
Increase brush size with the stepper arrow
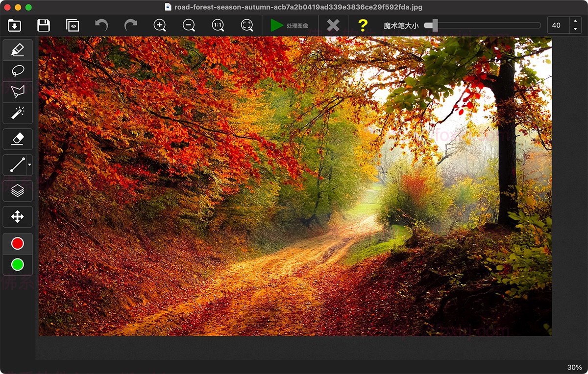click(x=574, y=22)
